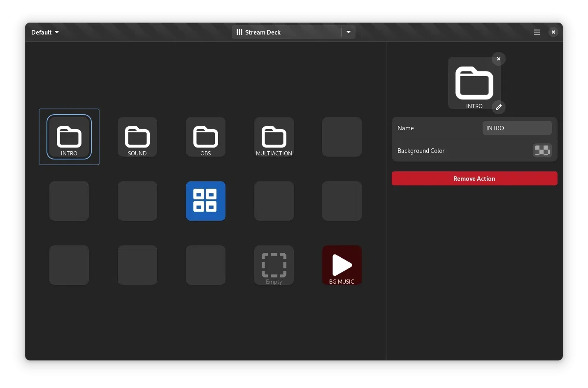Select the MULTIACTION folder key
Viewport: 588px width, 388px height.
coord(274,137)
